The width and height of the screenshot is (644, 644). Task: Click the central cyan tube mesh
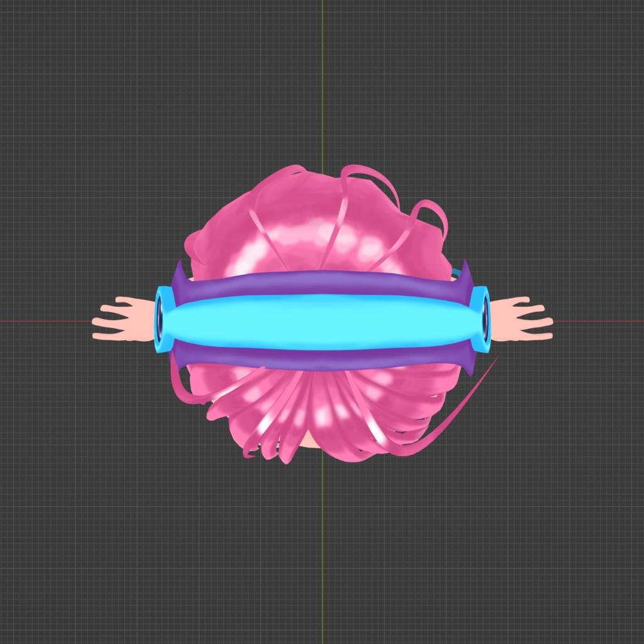pyautogui.click(x=323, y=323)
